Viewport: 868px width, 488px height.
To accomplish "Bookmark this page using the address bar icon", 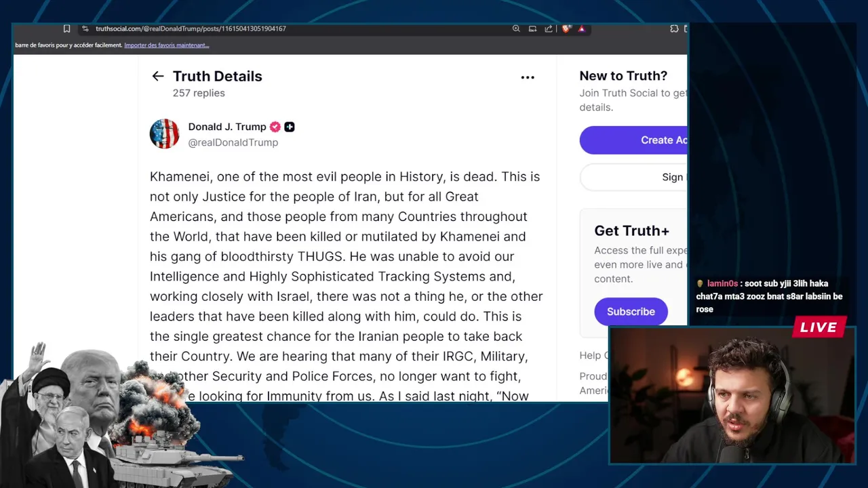I will click(66, 28).
